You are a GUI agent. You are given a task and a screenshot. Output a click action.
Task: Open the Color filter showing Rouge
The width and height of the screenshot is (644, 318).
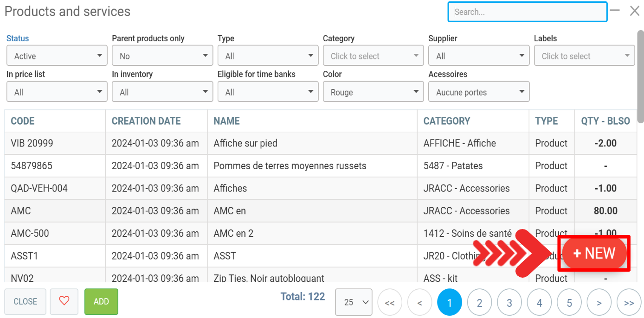[x=373, y=92]
